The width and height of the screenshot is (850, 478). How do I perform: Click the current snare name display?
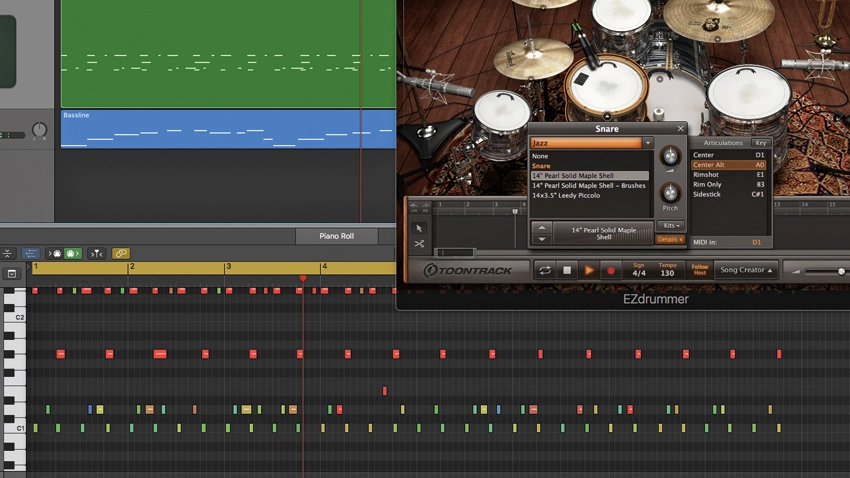[603, 233]
